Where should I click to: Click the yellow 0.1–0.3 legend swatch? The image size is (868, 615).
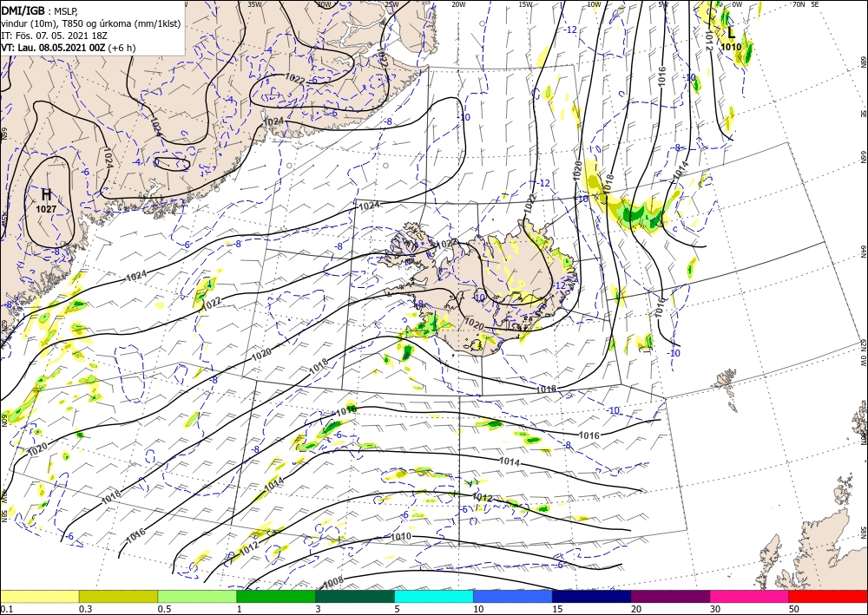point(39,596)
